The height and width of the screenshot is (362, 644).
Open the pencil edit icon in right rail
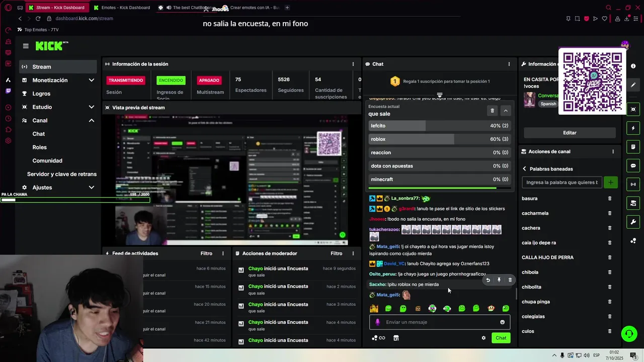coord(633,85)
